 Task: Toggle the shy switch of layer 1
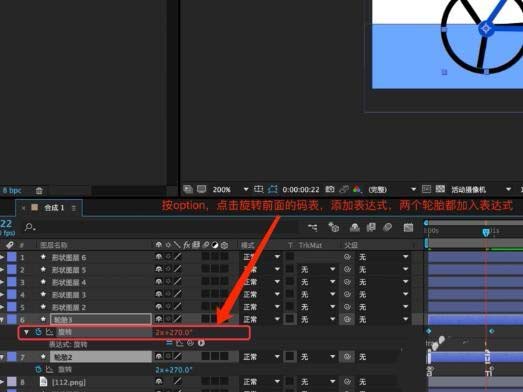[x=159, y=257]
